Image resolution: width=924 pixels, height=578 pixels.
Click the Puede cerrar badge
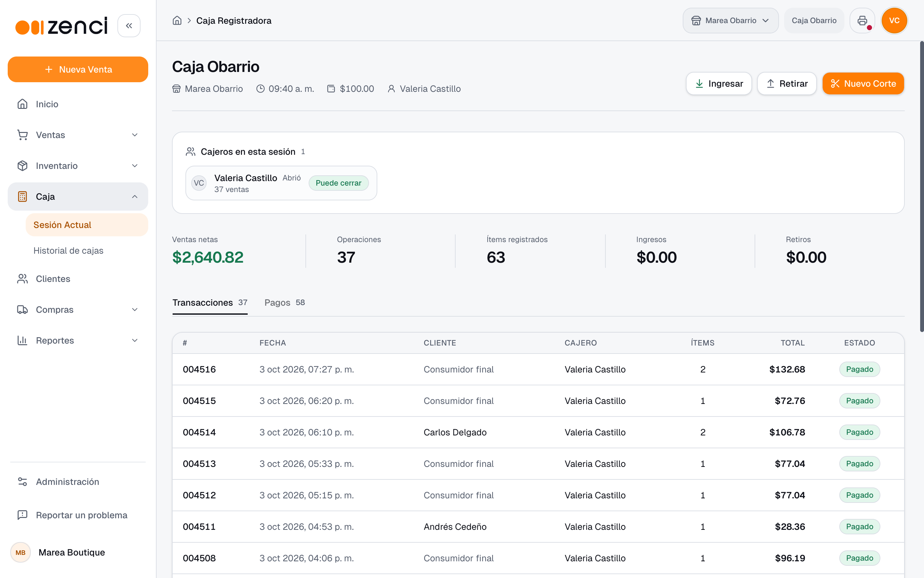pyautogui.click(x=338, y=183)
